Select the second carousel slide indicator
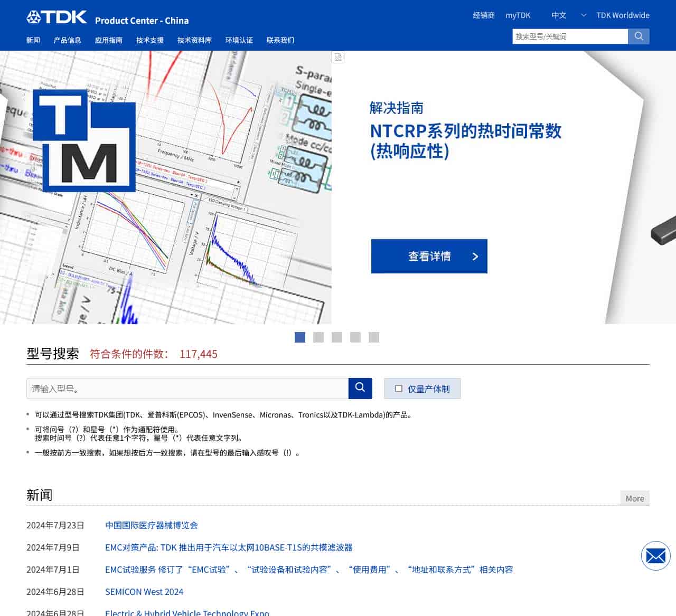The width and height of the screenshot is (676, 616). pos(318,337)
